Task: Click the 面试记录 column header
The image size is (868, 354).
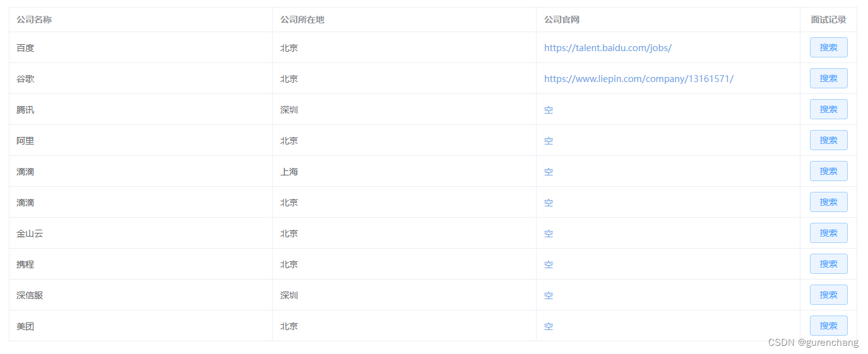Action: 828,20
